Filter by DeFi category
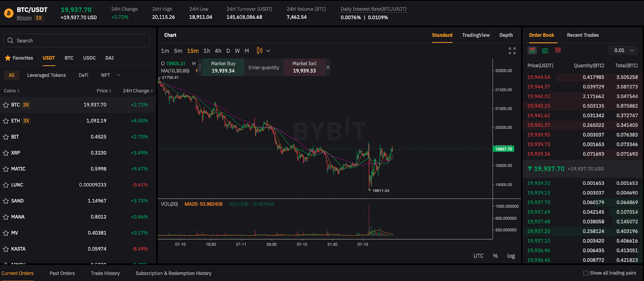Image resolution: width=644 pixels, height=281 pixels. click(83, 75)
